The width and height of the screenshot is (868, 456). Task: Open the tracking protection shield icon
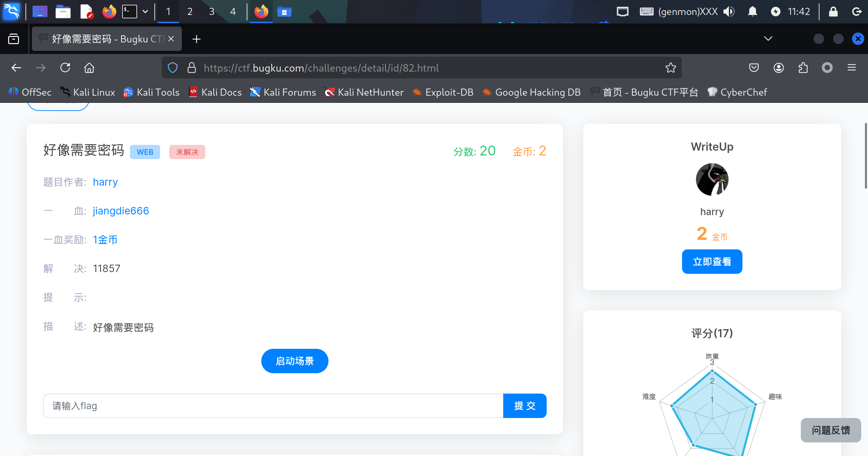[x=173, y=68]
